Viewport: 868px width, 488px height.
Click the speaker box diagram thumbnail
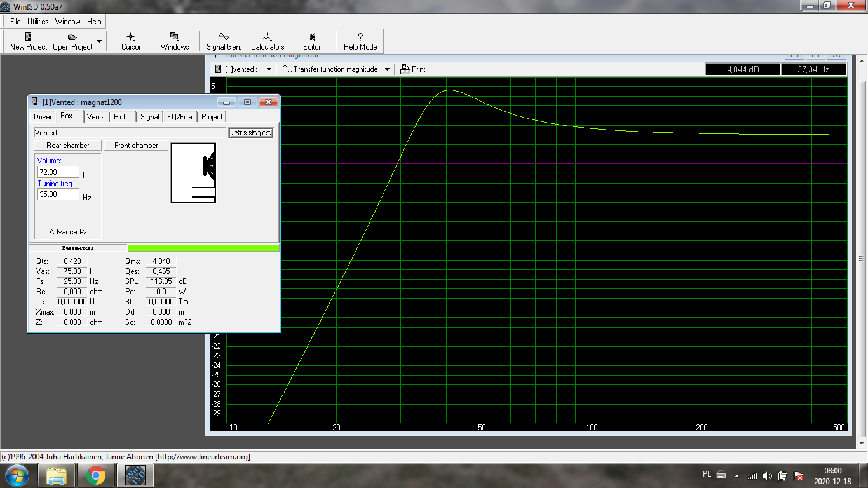pyautogui.click(x=193, y=173)
